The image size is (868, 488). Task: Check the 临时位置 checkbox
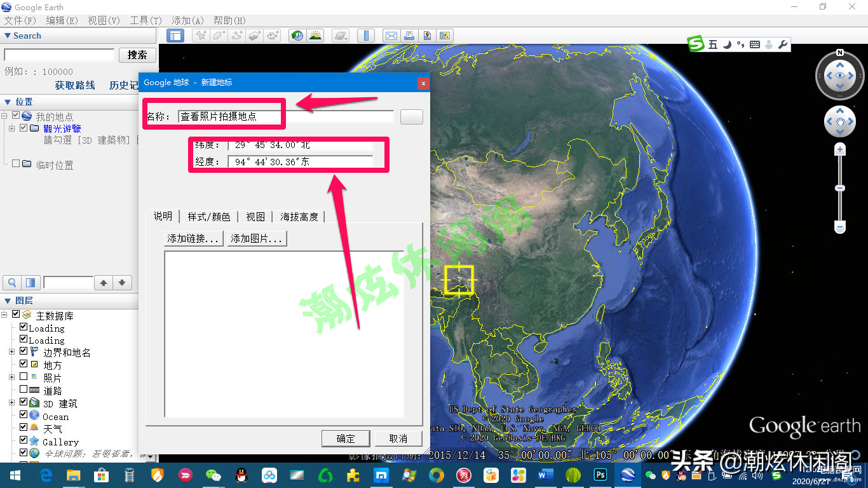[x=17, y=164]
